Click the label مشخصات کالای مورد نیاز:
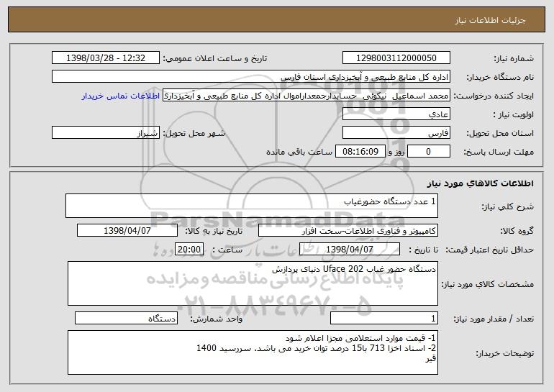The width and height of the screenshot is (554, 392). [x=488, y=284]
